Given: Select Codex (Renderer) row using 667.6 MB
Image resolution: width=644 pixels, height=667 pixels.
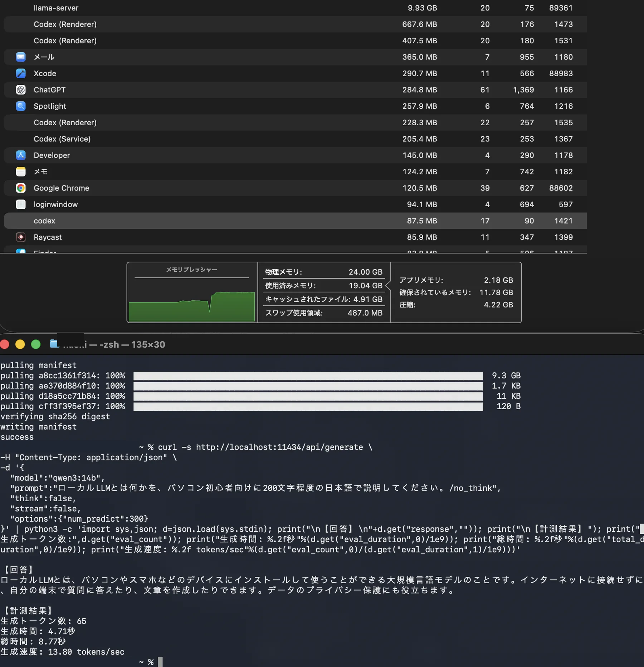Looking at the screenshot, I should point(295,24).
